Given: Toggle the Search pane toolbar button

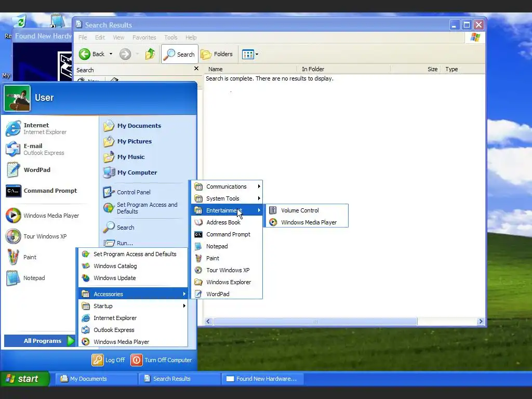Looking at the screenshot, I should [179, 54].
